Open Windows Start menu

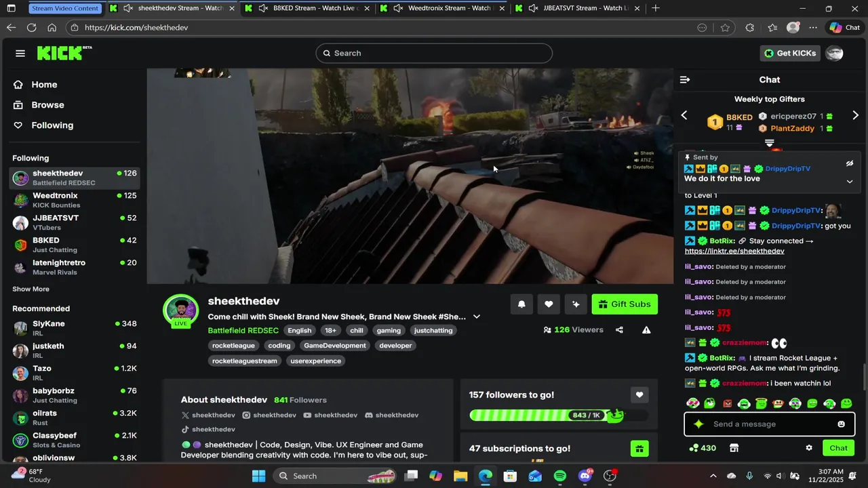pos(259,476)
